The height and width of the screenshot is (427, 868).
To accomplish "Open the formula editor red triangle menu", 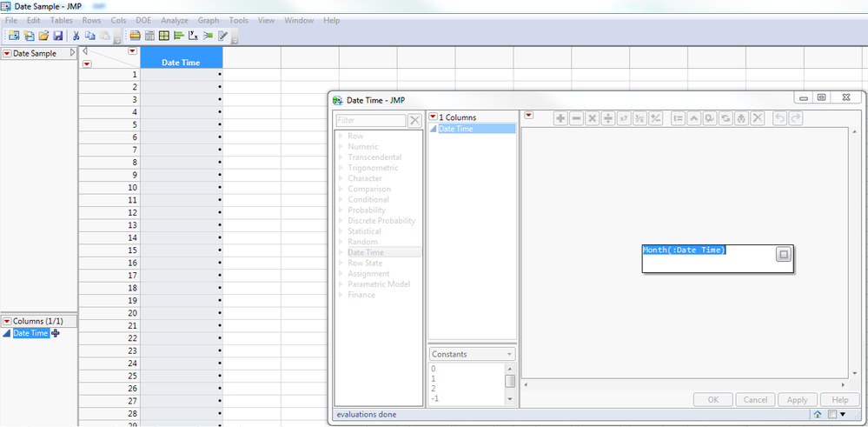I will coord(529,115).
